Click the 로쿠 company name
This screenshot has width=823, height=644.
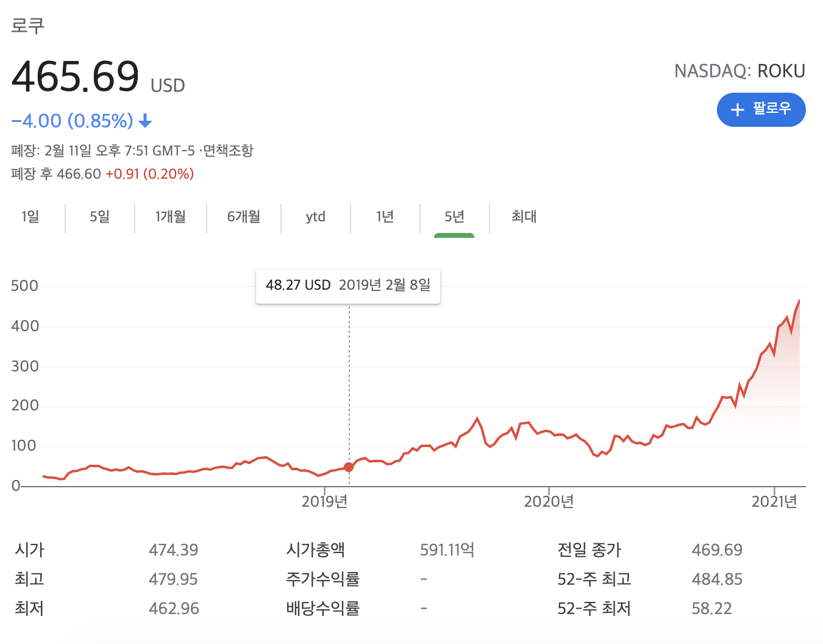point(28,26)
